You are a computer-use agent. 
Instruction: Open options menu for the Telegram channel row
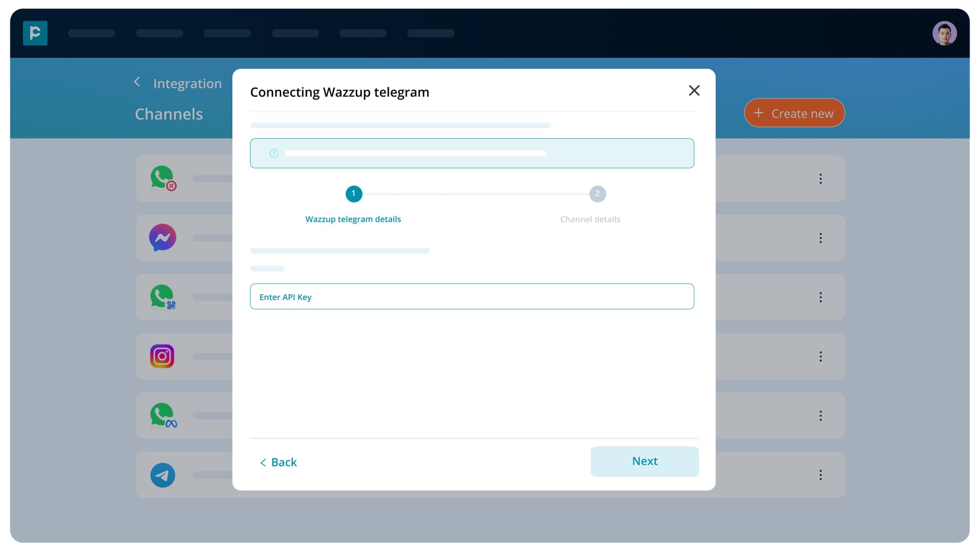[x=821, y=475]
